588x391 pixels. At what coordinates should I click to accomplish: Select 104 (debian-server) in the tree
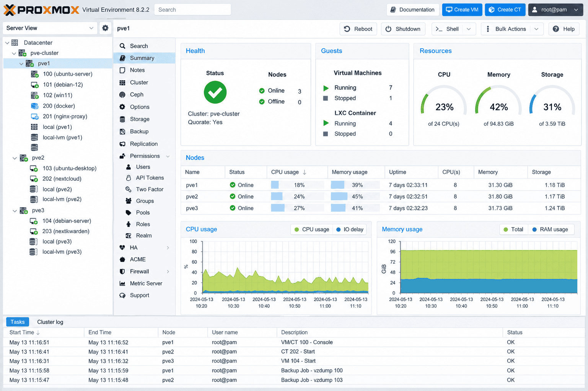67,221
